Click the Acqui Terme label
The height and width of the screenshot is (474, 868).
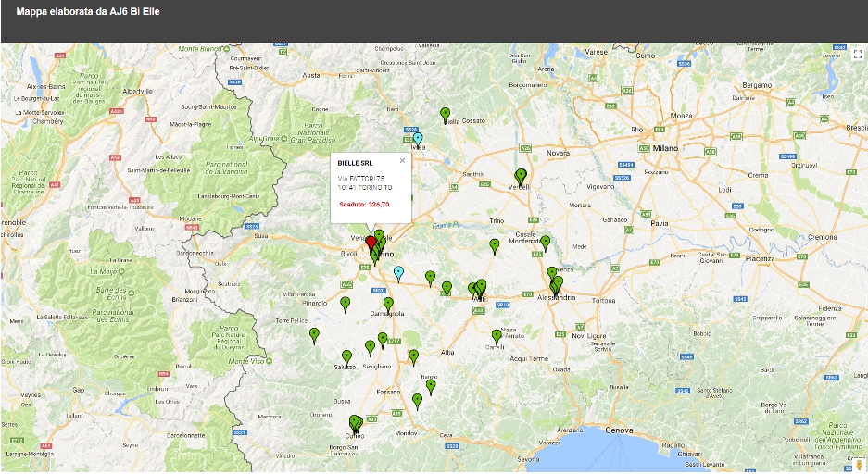click(529, 358)
